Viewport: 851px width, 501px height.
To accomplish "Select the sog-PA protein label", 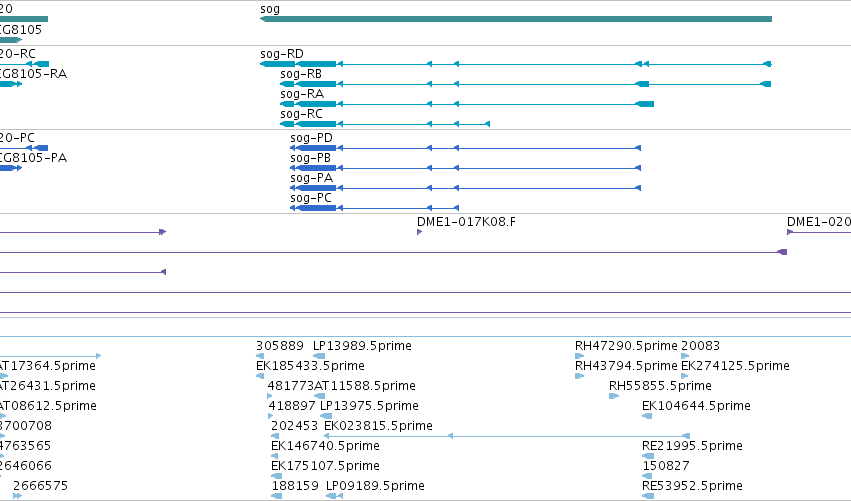I will click(x=312, y=178).
